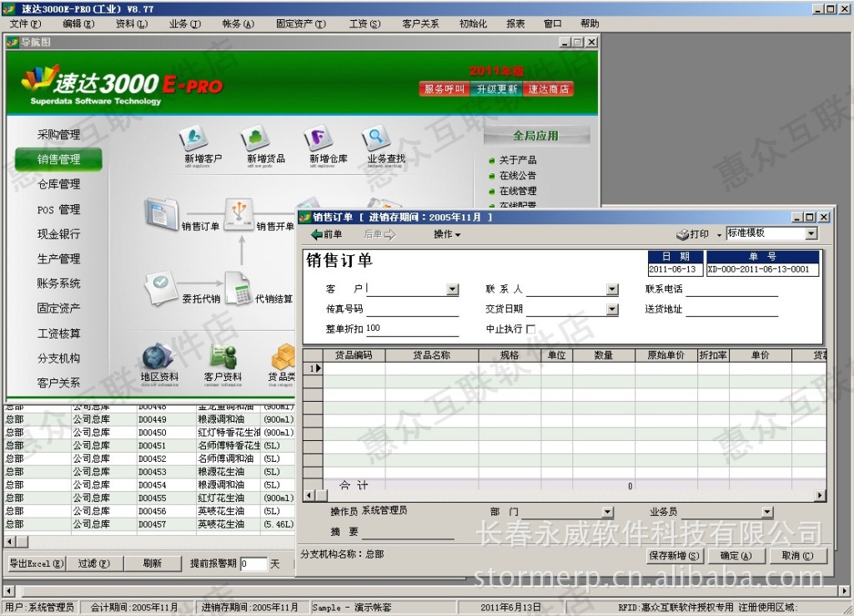Click the order grid's right scroll arrow

click(821, 496)
